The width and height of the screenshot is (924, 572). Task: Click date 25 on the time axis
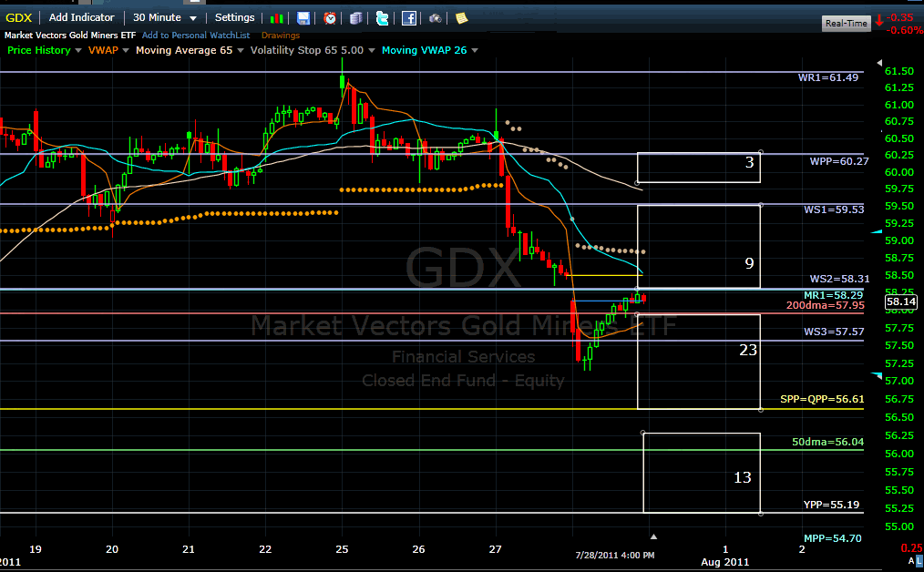[x=342, y=549]
